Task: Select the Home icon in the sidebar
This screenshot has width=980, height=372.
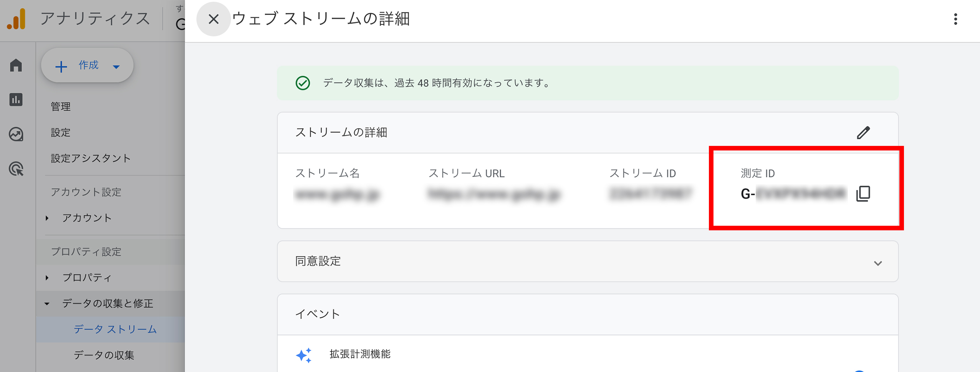Action: [x=16, y=66]
